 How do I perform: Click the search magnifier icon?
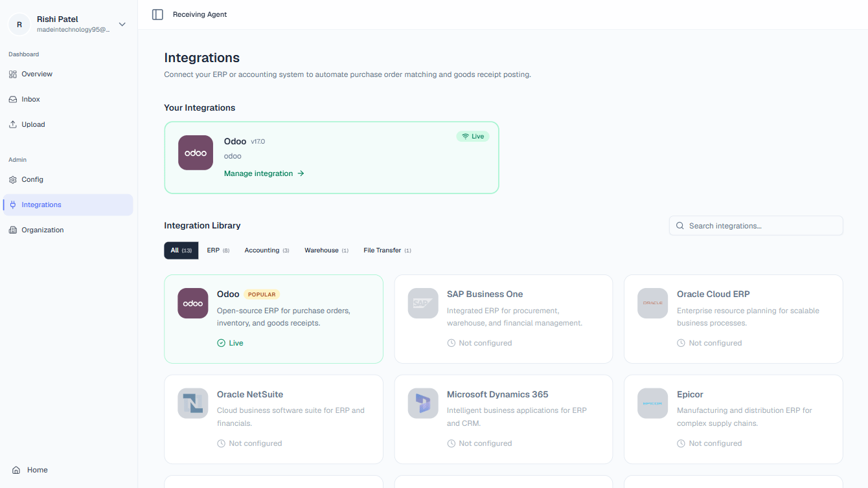coord(680,226)
